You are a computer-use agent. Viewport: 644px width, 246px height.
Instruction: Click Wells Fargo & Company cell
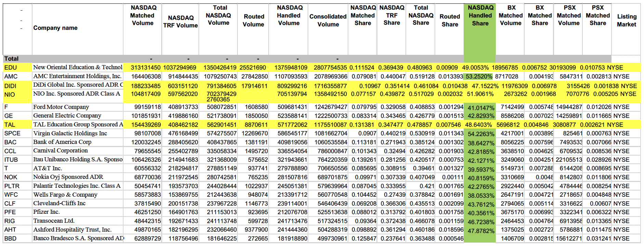pyautogui.click(x=65, y=195)
